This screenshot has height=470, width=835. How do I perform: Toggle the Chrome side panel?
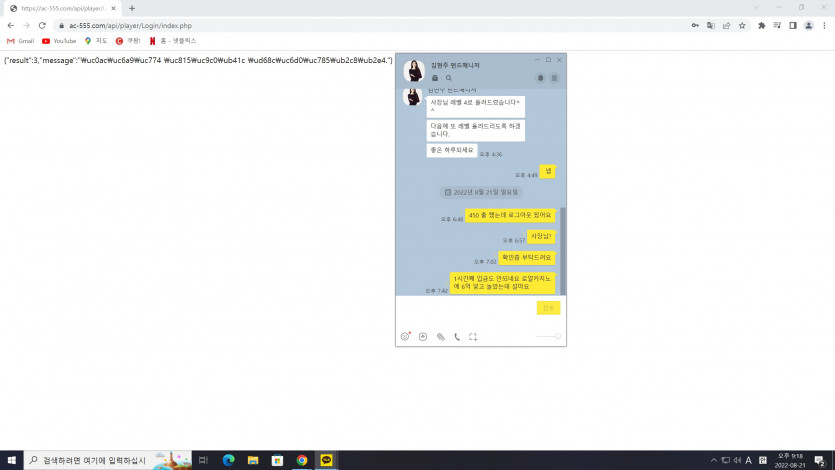(x=793, y=26)
